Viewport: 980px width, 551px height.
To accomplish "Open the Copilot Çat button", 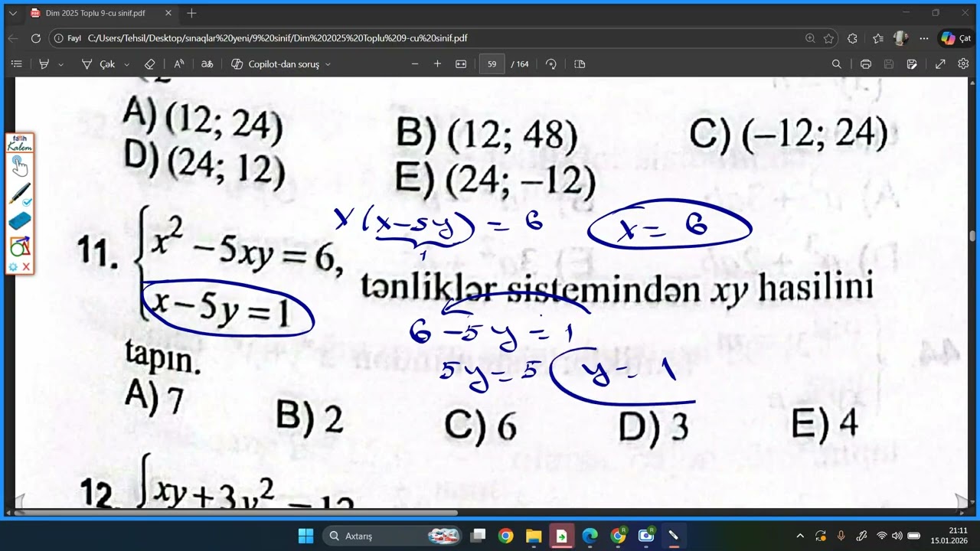I will point(955,38).
